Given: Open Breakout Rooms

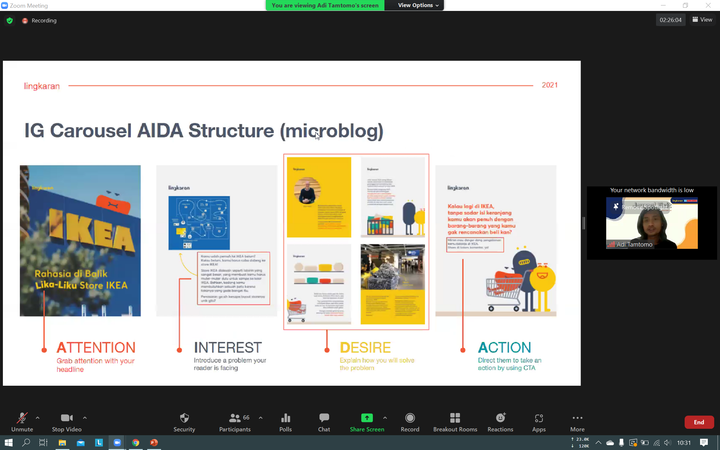Looking at the screenshot, I should coord(455,422).
